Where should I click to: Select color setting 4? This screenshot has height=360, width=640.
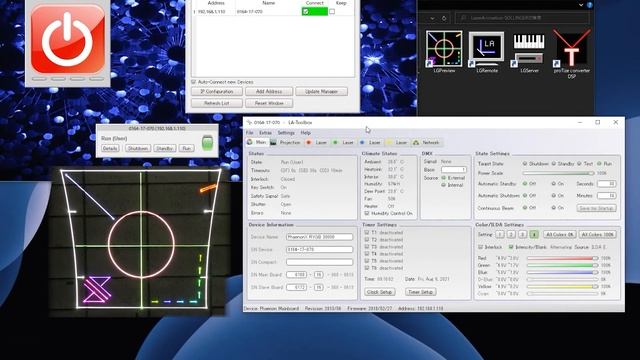tap(534, 235)
